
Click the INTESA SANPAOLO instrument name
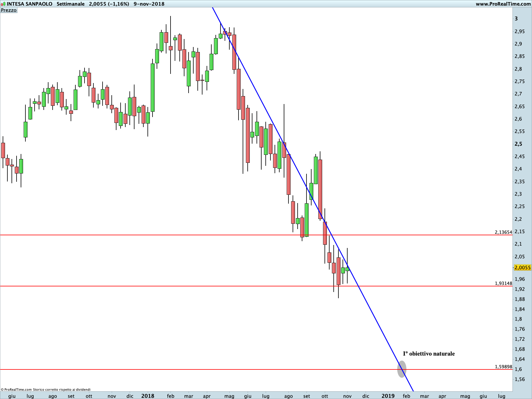click(30, 4)
